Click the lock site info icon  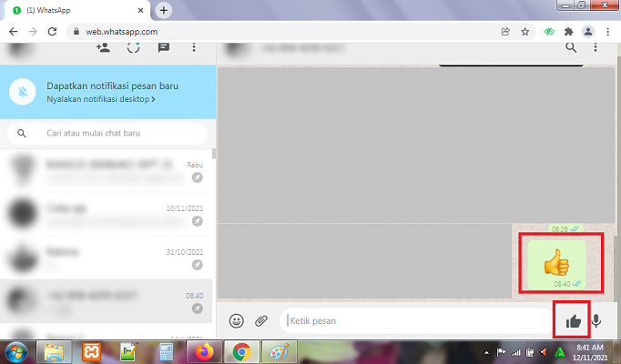tap(76, 32)
